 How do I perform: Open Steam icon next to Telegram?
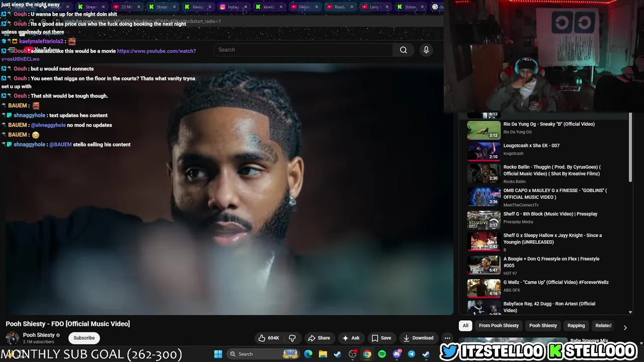pos(426,354)
